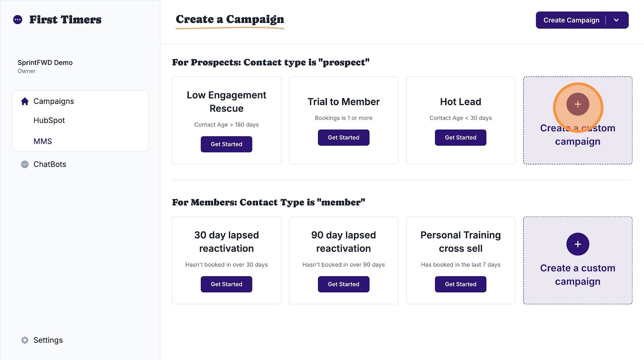Select Campaigns in the sidebar
Image resolution: width=644 pixels, height=360 pixels.
(x=54, y=101)
